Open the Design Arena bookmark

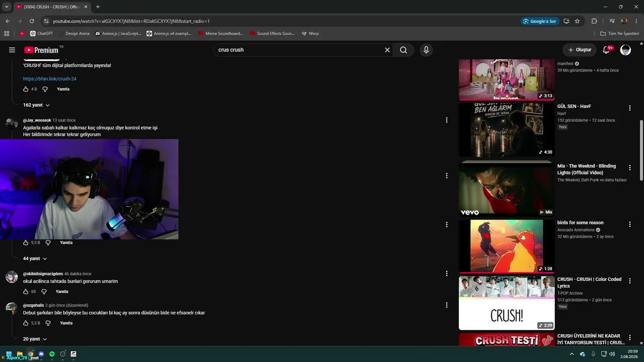coord(74,34)
